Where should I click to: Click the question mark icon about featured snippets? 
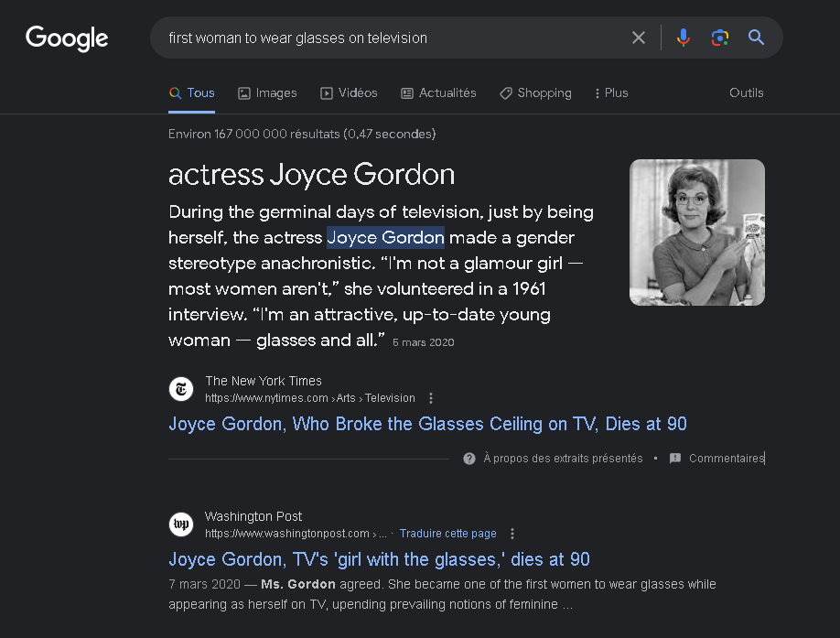point(469,459)
